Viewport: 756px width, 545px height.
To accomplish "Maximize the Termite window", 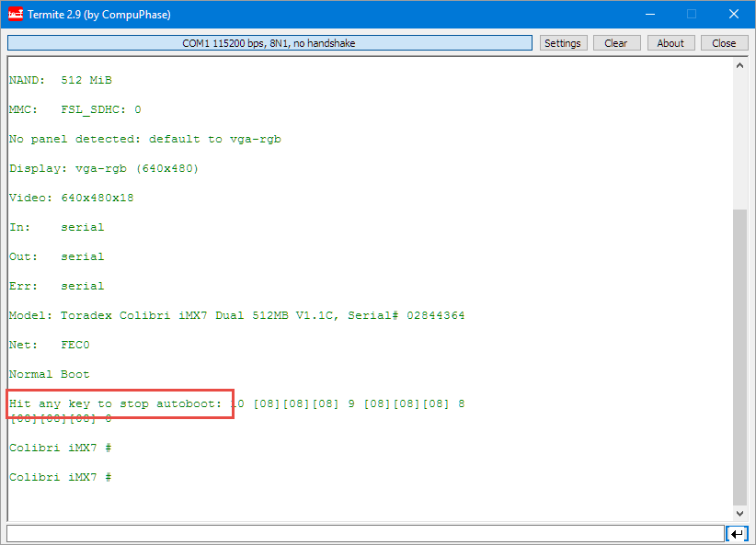I will 691,15.
